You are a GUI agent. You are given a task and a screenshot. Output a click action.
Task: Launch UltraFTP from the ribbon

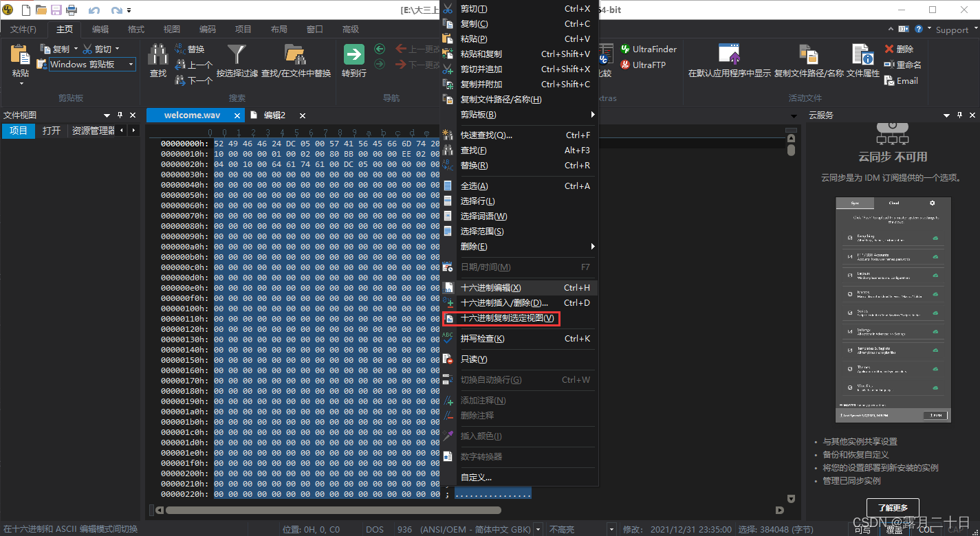pos(643,65)
